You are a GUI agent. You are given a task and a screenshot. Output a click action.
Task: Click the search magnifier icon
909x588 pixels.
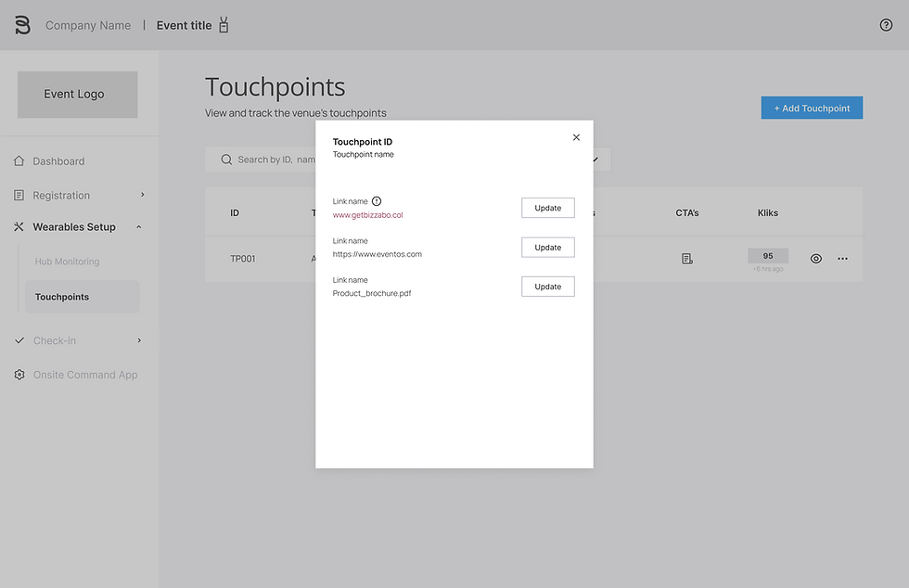(x=226, y=160)
